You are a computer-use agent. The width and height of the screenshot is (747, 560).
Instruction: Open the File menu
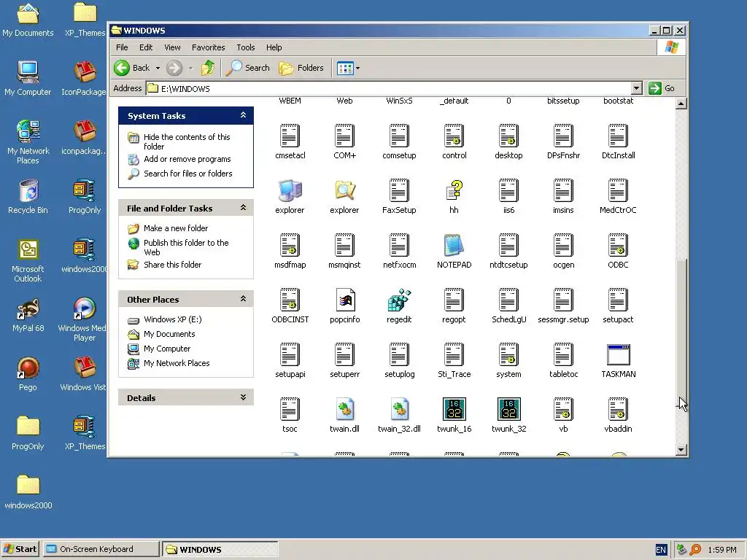(x=122, y=47)
